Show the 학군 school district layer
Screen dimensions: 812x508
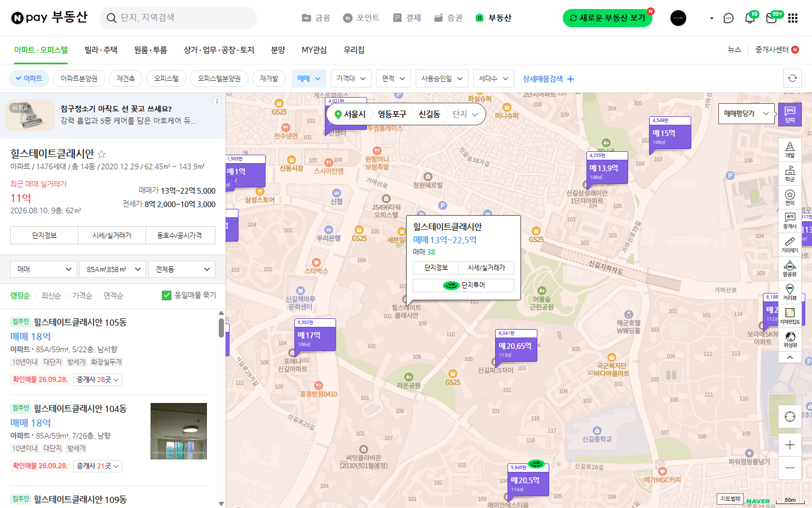click(789, 173)
